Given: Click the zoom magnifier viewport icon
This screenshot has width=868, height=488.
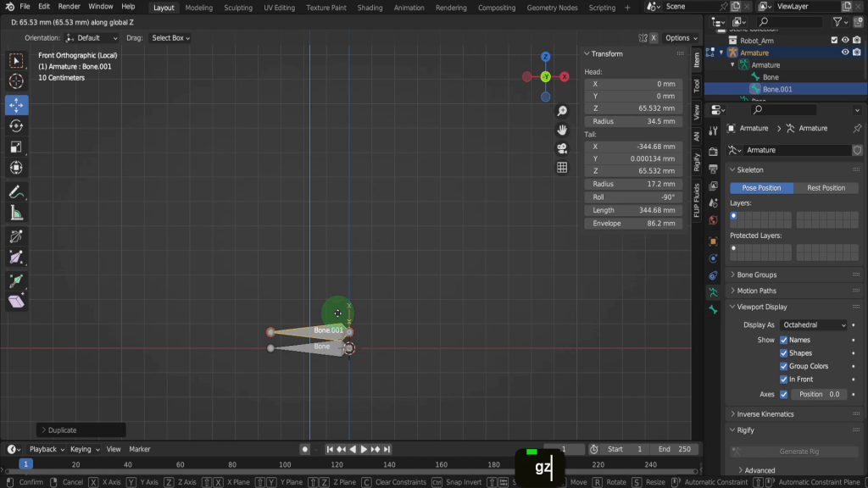Looking at the screenshot, I should tap(562, 112).
